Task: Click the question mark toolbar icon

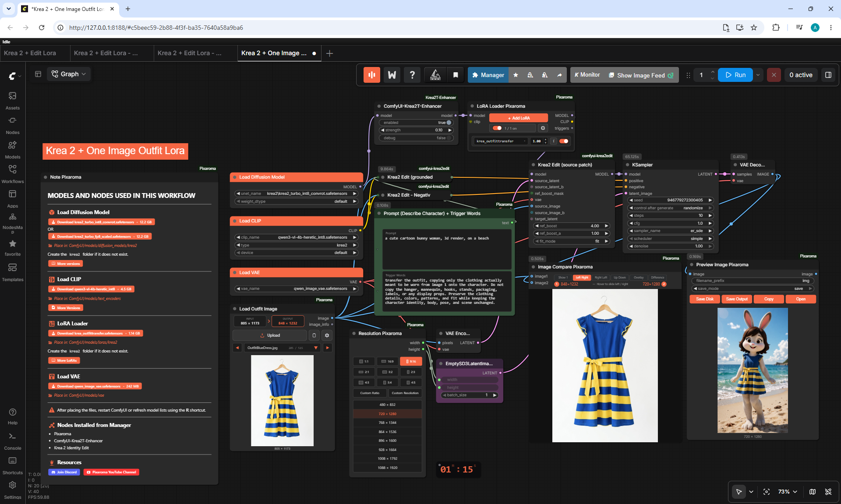Action: (412, 75)
